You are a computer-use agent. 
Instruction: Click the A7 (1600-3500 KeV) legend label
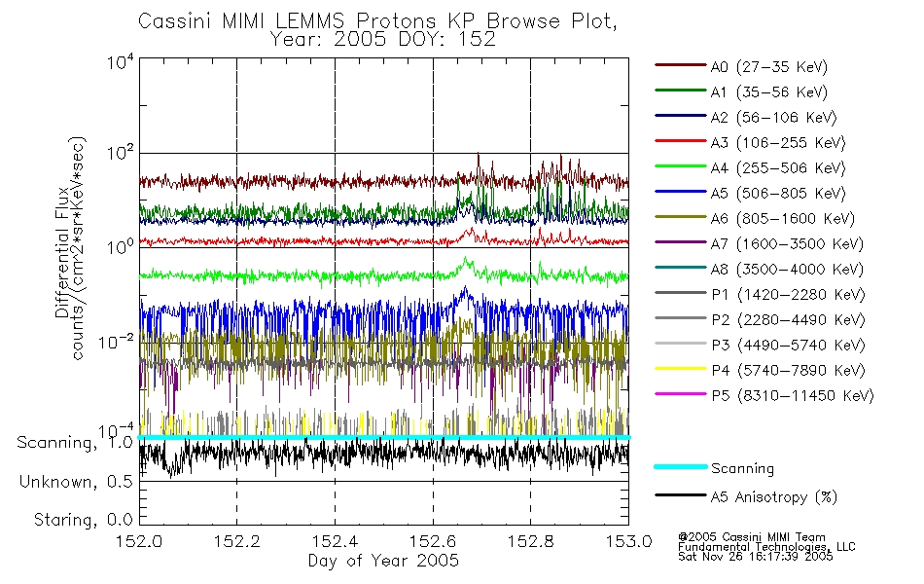click(787, 244)
